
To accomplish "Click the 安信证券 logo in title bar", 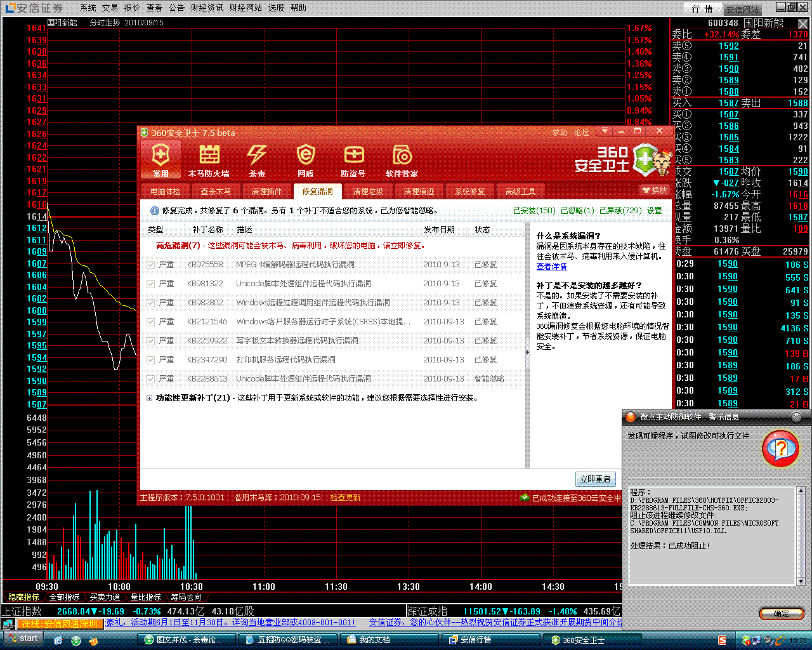I will [x=34, y=8].
